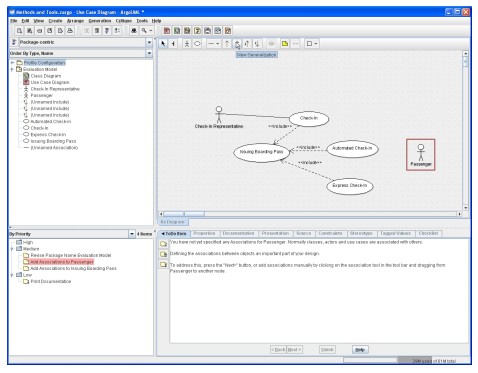The image size is (478, 373).
Task: Open the Arrange menu
Action: pos(75,21)
